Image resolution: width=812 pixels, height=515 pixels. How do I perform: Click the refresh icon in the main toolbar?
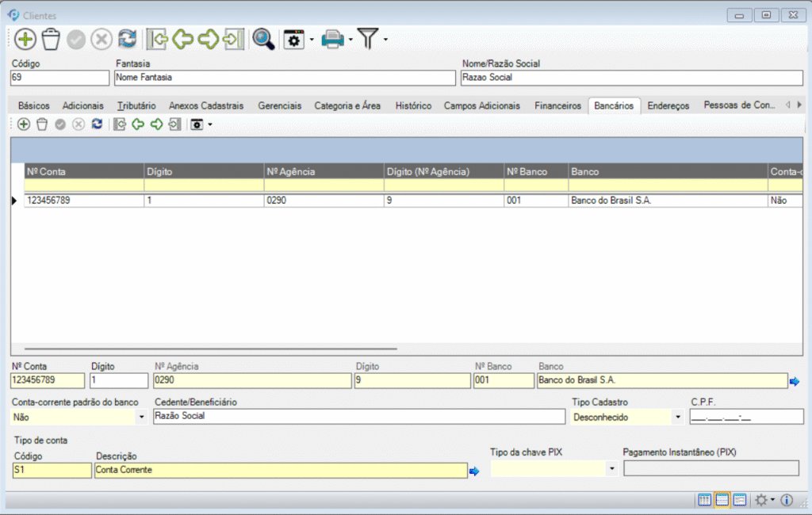(x=127, y=39)
